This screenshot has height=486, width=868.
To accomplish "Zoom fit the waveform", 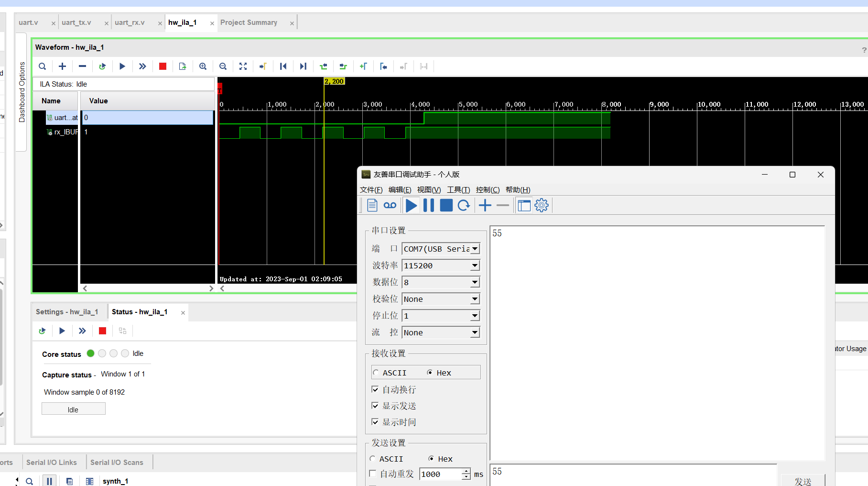I will [243, 66].
